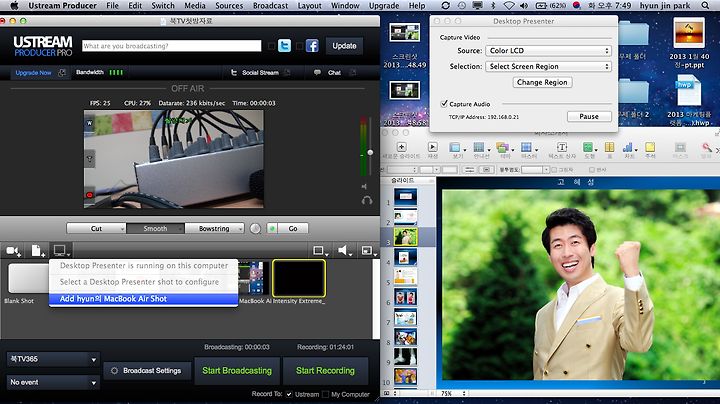The width and height of the screenshot is (720, 404).
Task: Adjust the audio volume slider knob
Action: (x=370, y=152)
